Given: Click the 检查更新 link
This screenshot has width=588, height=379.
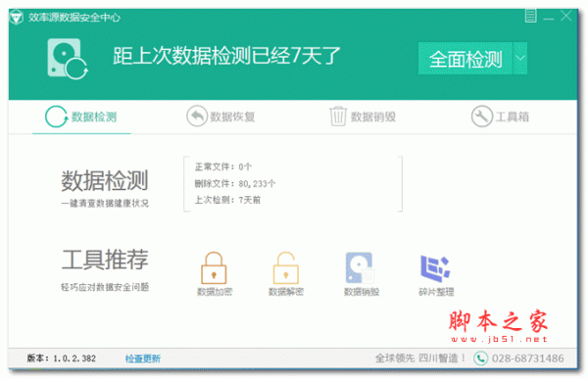Looking at the screenshot, I should pos(143,358).
